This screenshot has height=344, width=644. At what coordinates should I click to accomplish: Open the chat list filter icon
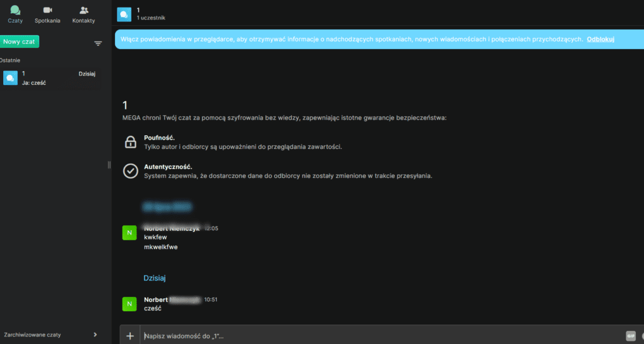[98, 43]
